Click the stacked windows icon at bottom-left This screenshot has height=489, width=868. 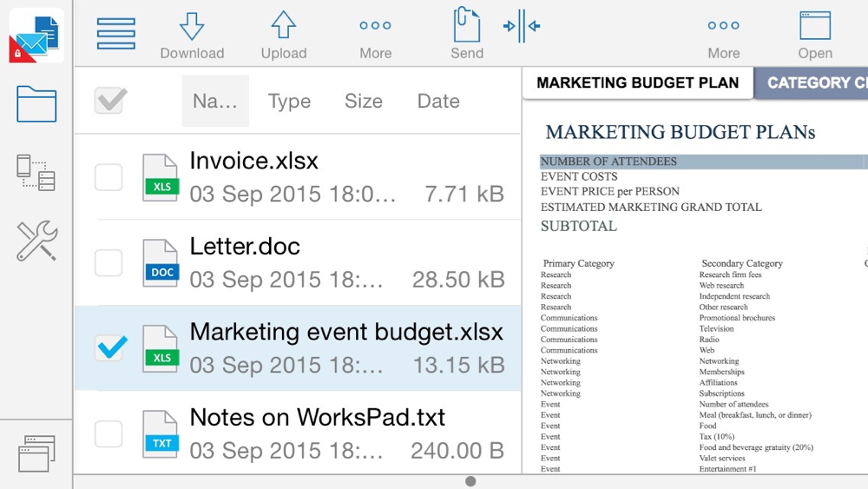point(36,453)
